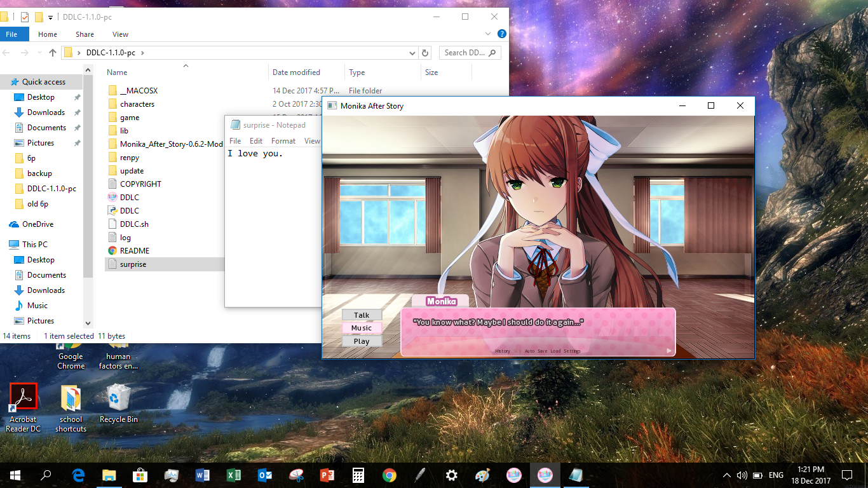Open Acrobat Reader DC desktop shortcut
This screenshot has height=488, width=868.
23,408
